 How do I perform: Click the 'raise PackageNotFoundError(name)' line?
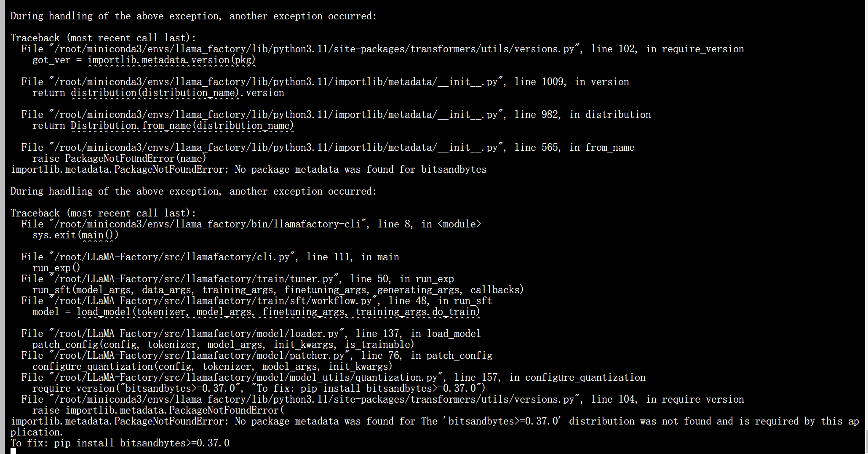click(119, 158)
